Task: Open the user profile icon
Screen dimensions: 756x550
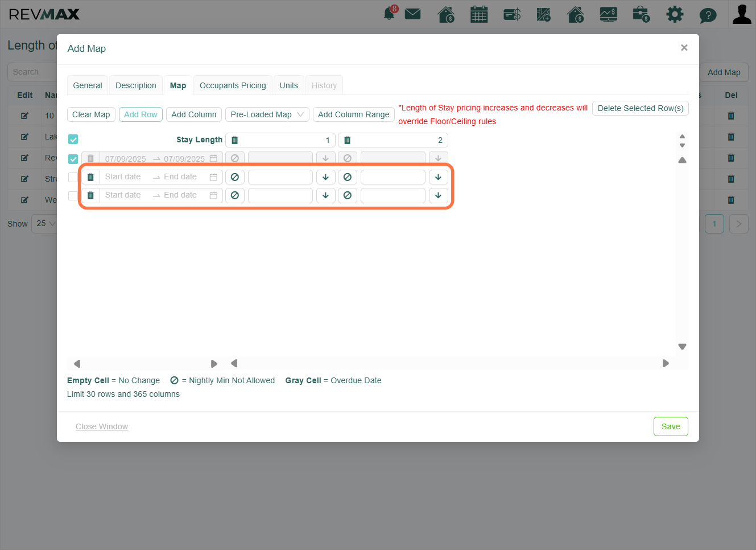Action: tap(742, 14)
